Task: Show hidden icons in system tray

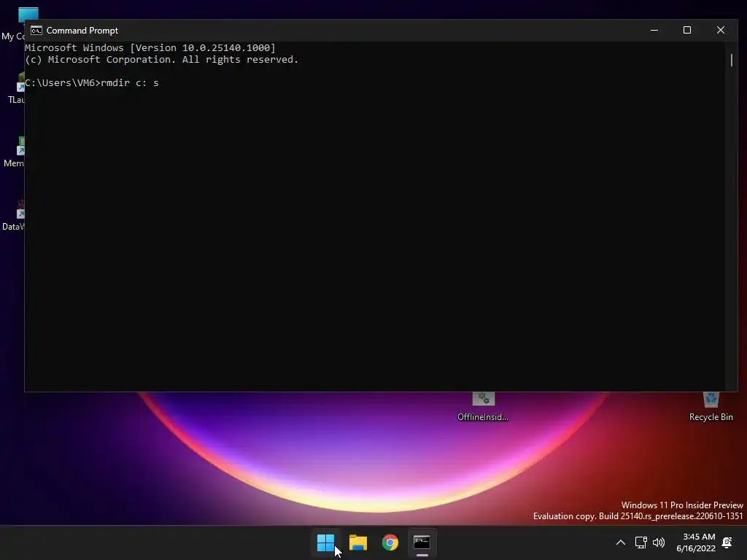Action: coord(621,542)
